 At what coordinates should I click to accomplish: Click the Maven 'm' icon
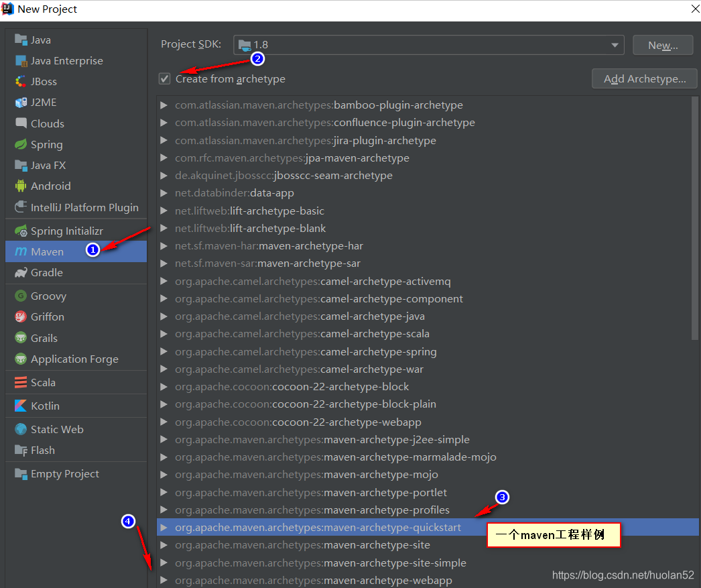tap(21, 251)
